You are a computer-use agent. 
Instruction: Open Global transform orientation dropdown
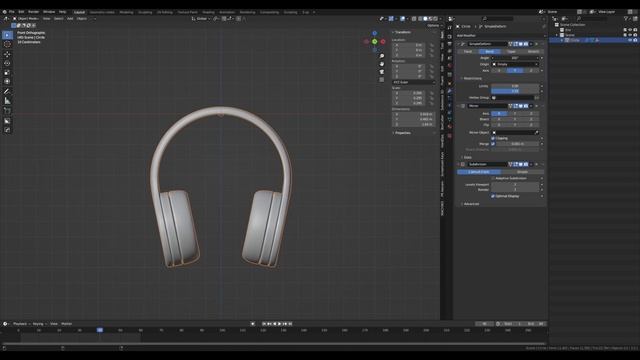tap(200, 19)
